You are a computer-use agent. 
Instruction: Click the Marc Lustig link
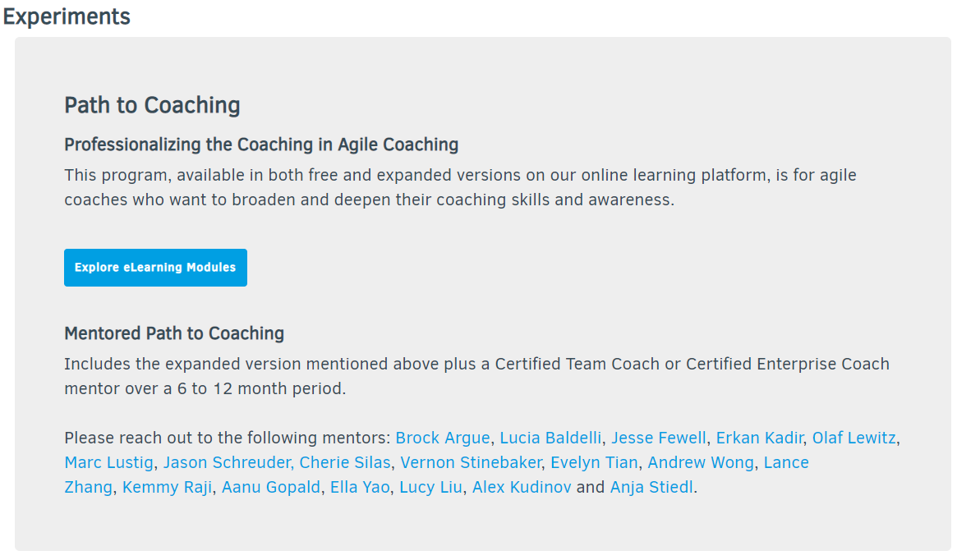(108, 462)
